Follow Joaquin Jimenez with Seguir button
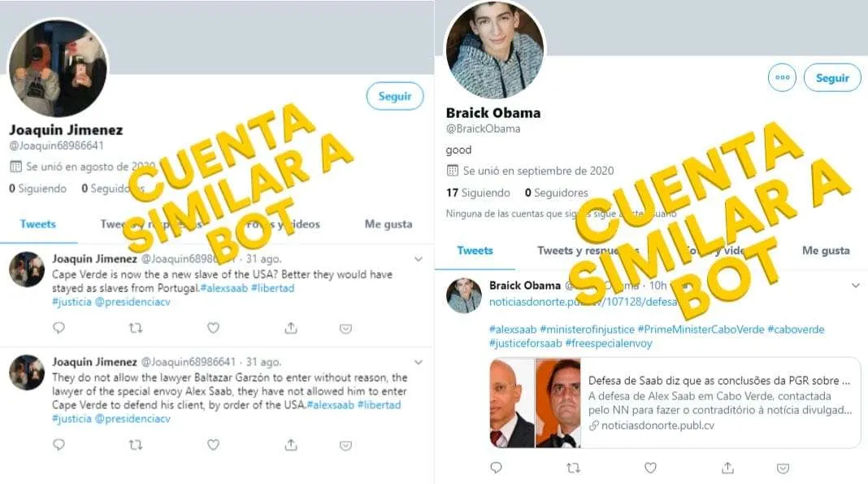The width and height of the screenshot is (868, 484). pyautogui.click(x=395, y=96)
